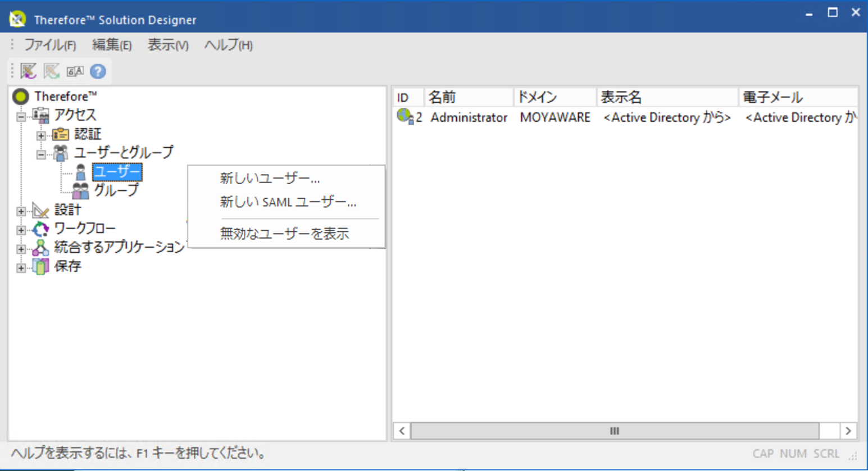Sort by the 電子メール column header
The image size is (868, 471).
[798, 97]
